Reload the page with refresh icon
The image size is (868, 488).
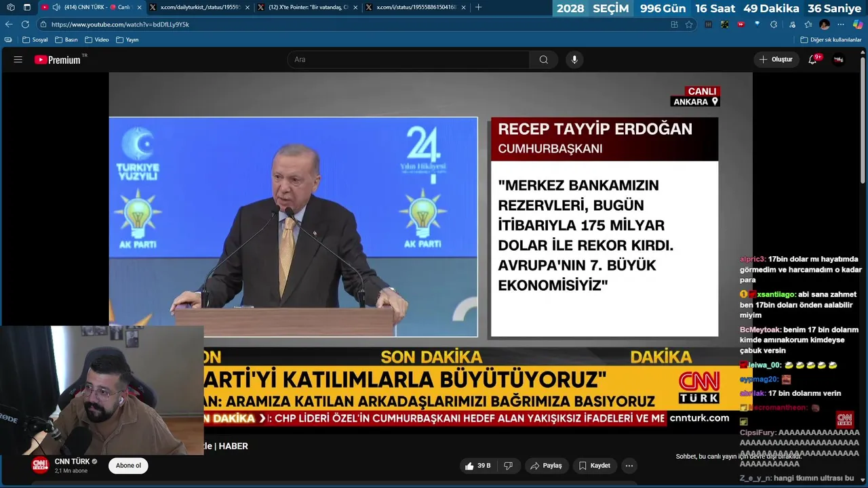25,24
